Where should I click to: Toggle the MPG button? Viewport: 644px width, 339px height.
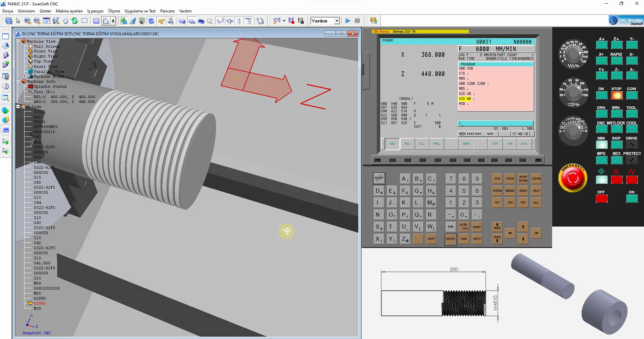click(x=601, y=160)
